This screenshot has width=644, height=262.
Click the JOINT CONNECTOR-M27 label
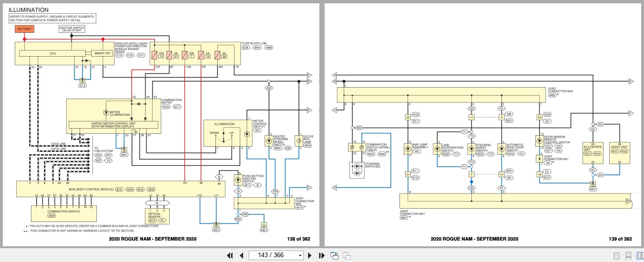click(x=412, y=212)
